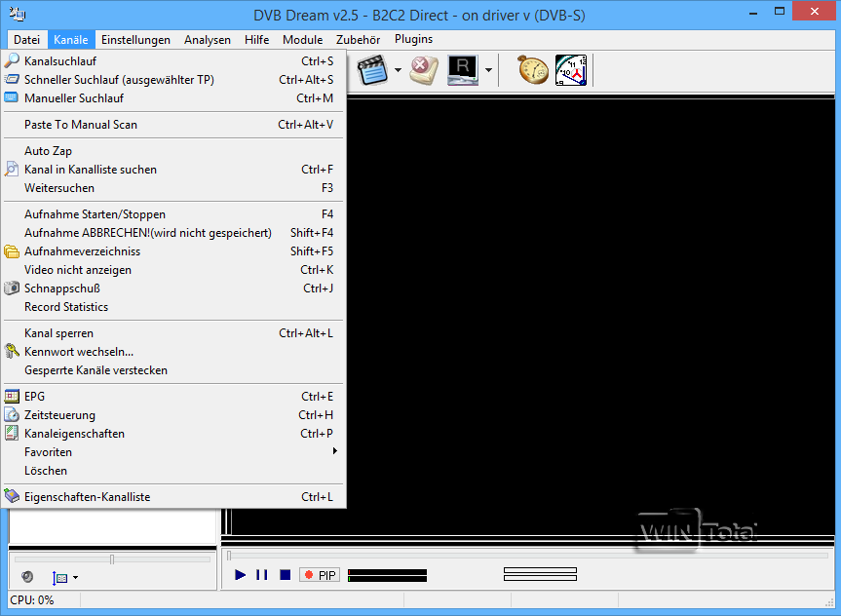841x616 pixels.
Task: Click the Pause button in the player controls
Action: tap(262, 575)
